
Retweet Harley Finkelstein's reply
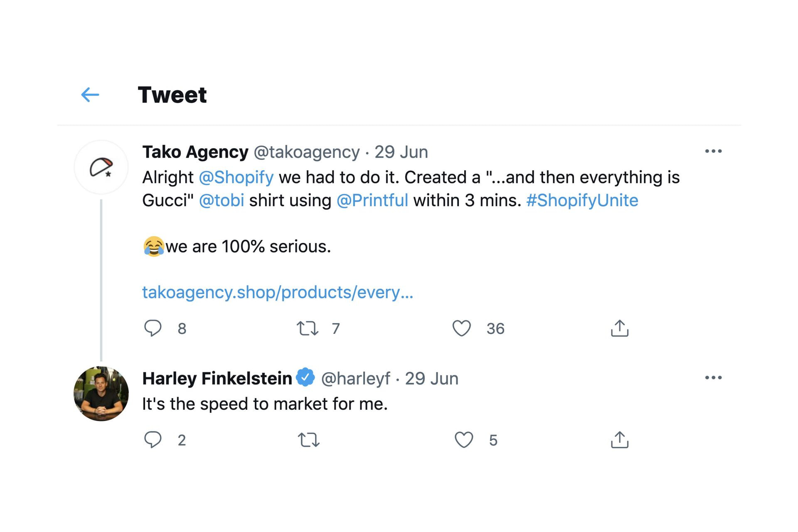point(308,439)
